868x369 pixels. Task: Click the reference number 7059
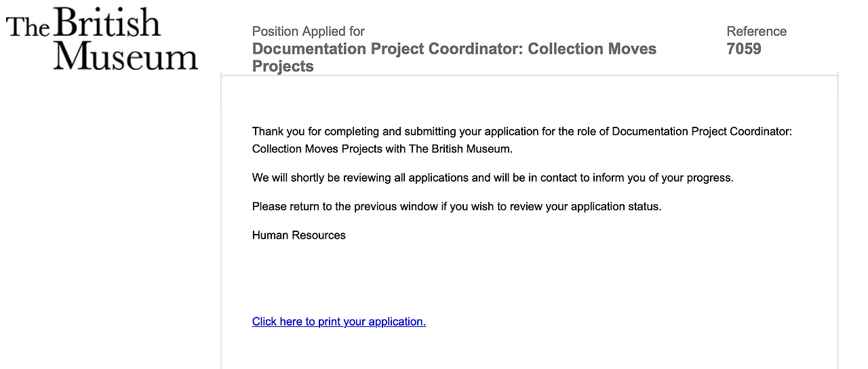[x=744, y=49]
